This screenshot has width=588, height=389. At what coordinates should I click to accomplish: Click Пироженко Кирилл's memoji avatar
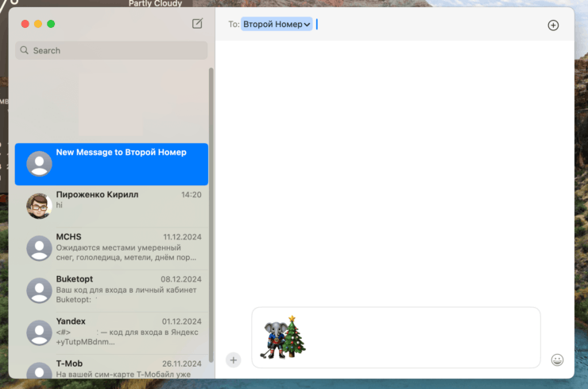click(x=39, y=206)
